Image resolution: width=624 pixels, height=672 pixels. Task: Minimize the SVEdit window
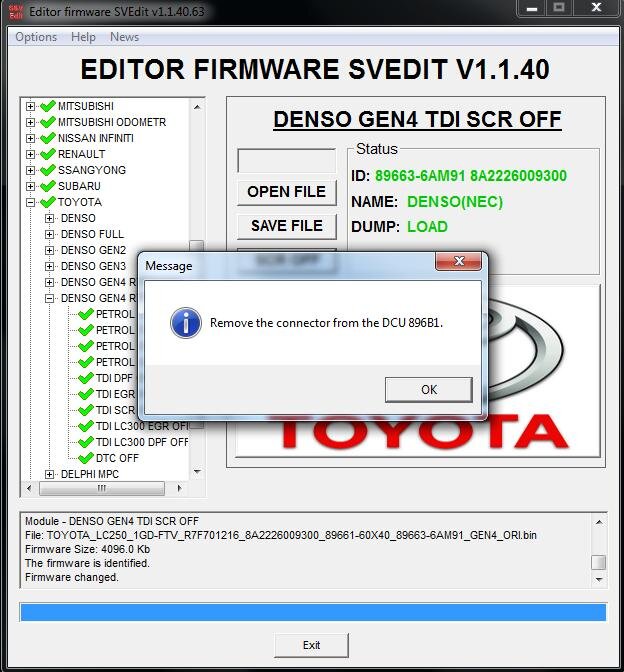pyautogui.click(x=532, y=8)
